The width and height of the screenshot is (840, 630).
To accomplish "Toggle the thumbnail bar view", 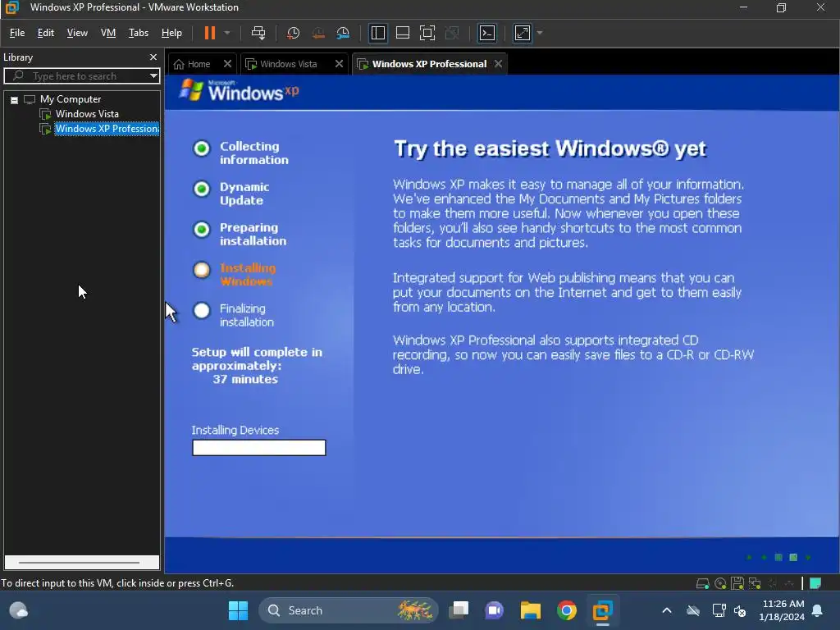I will [x=402, y=33].
